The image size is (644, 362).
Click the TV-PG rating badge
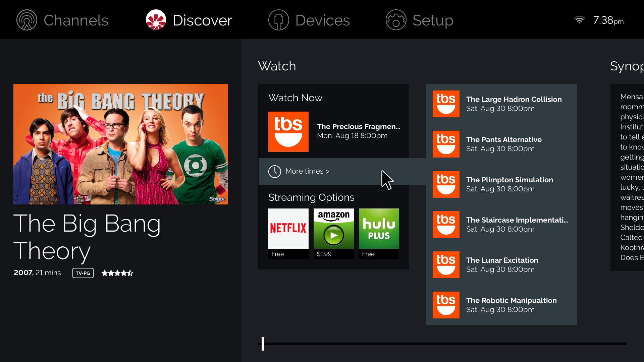coord(83,273)
